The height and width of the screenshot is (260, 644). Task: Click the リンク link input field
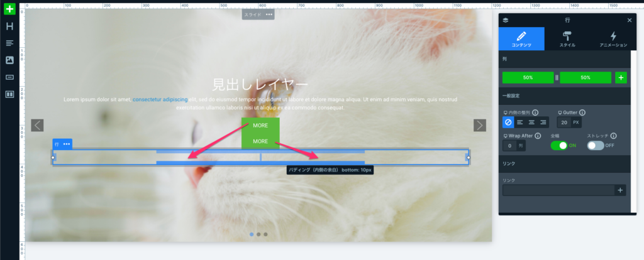[x=558, y=190]
